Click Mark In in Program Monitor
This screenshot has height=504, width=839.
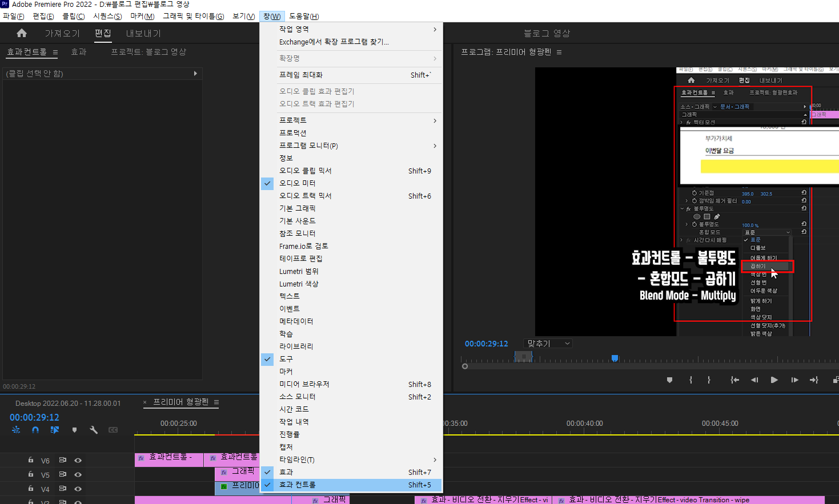click(x=691, y=380)
